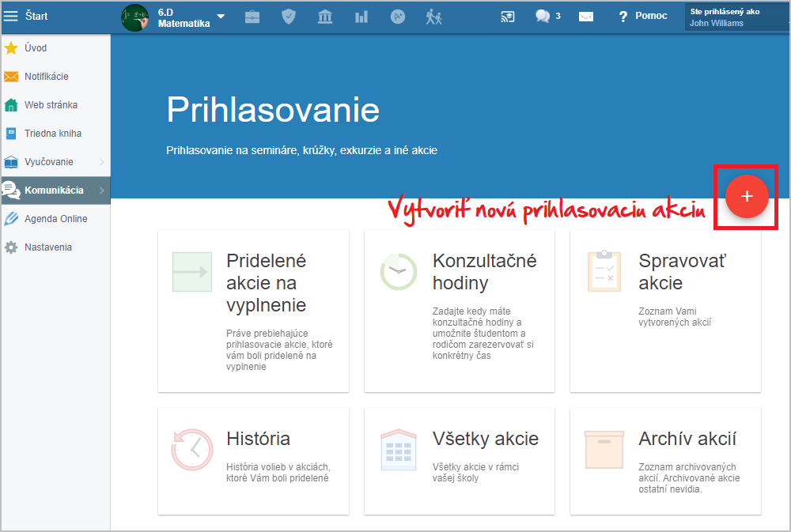Click the 'Zoznam Vami vytvorených akcií' description
Screen dimensions: 791x532
(x=675, y=317)
